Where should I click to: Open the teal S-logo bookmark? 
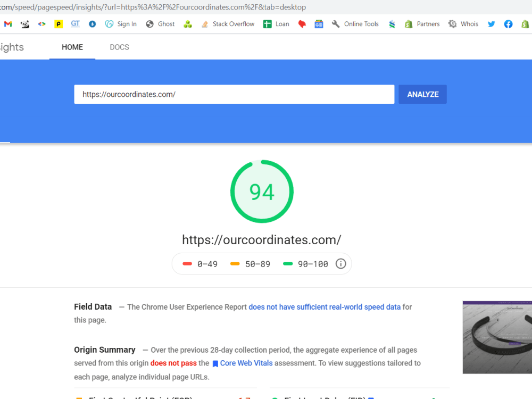point(392,24)
